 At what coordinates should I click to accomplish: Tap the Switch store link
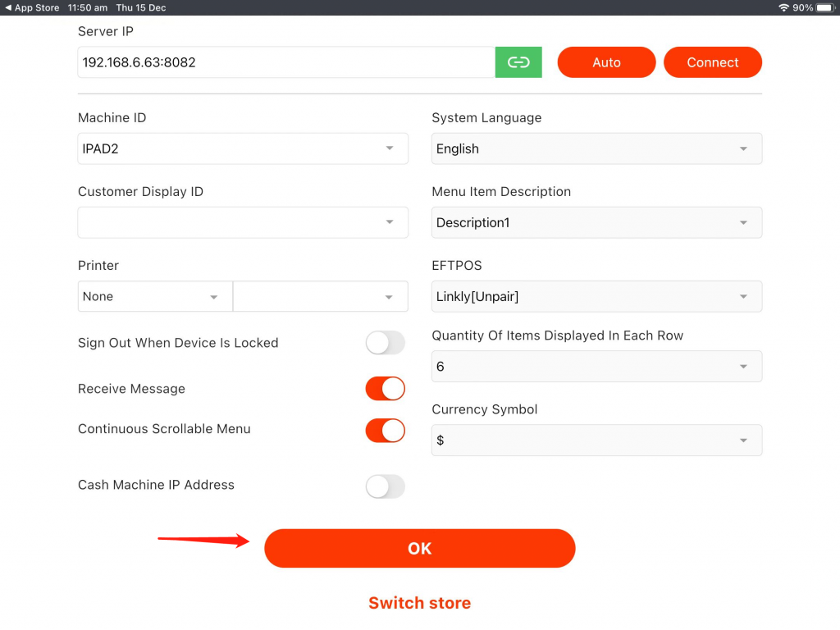coord(419,603)
